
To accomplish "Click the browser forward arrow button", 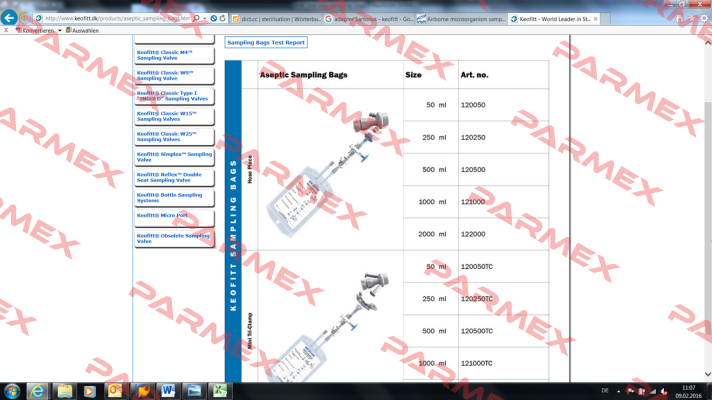I will pos(25,18).
